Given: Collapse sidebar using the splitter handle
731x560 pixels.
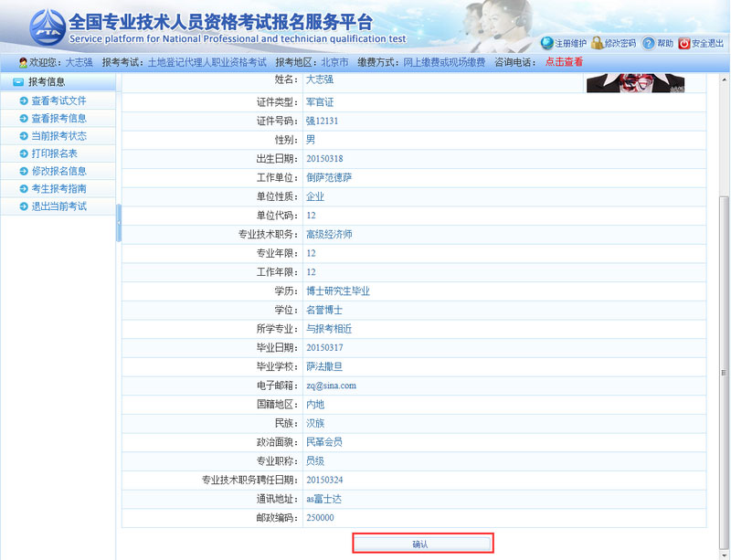Looking at the screenshot, I should (x=119, y=224).
